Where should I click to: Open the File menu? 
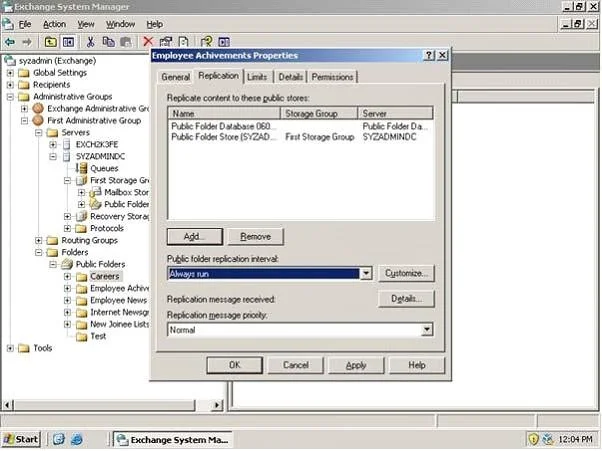pos(25,24)
